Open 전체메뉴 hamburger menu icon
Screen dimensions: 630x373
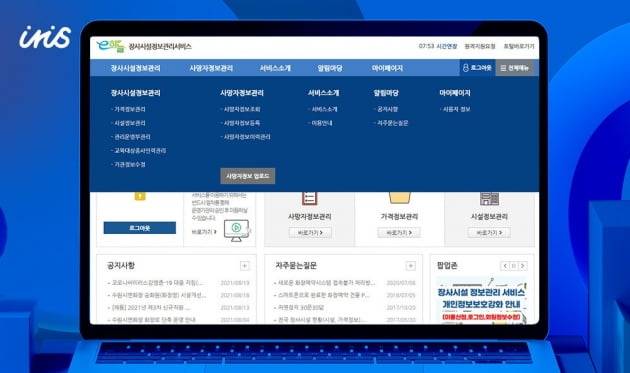point(503,68)
